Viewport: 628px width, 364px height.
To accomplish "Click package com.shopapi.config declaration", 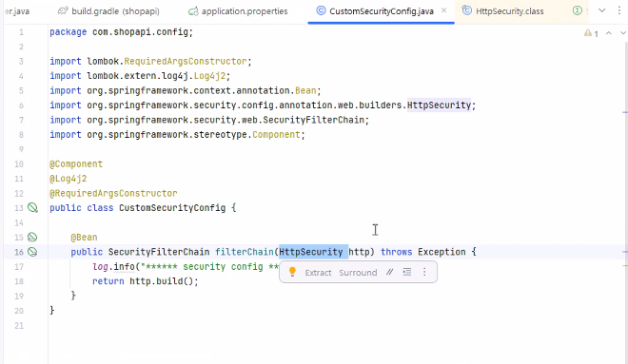I will pyautogui.click(x=122, y=32).
